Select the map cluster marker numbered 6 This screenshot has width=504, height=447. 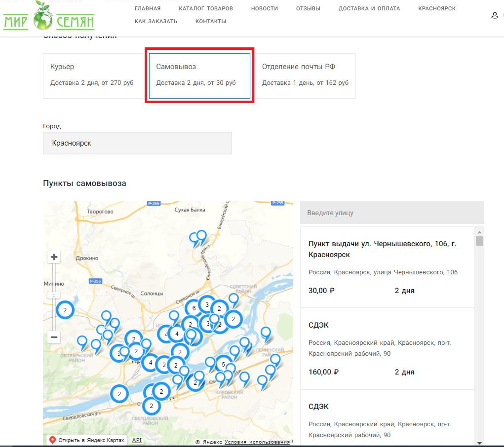(194, 308)
